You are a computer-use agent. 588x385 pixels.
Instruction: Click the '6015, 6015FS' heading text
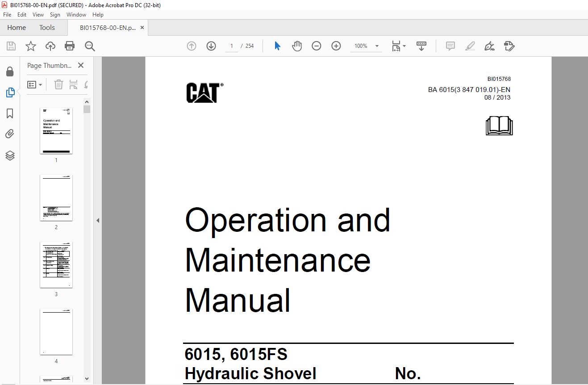[236, 354]
